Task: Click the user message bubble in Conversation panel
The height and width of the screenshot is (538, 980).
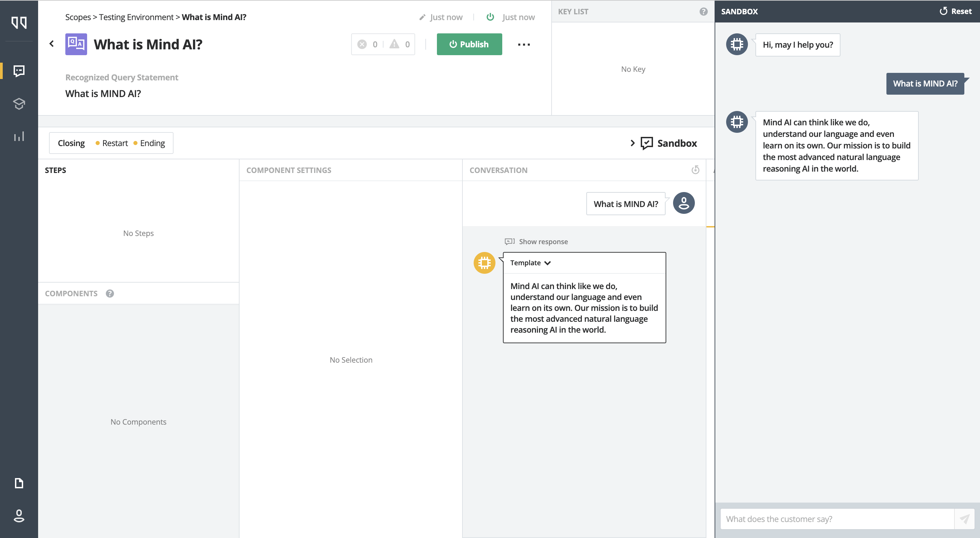Action: [x=626, y=204]
